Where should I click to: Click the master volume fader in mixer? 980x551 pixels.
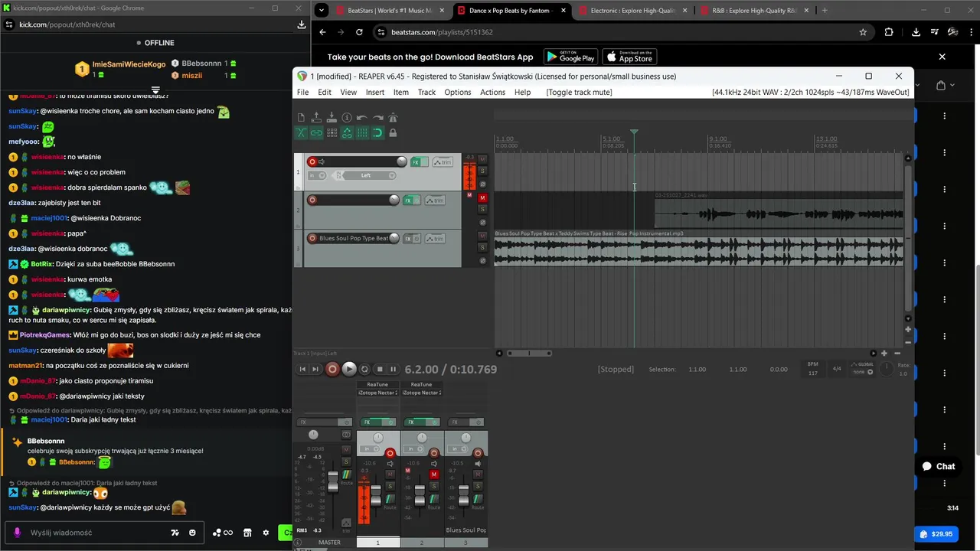(333, 482)
